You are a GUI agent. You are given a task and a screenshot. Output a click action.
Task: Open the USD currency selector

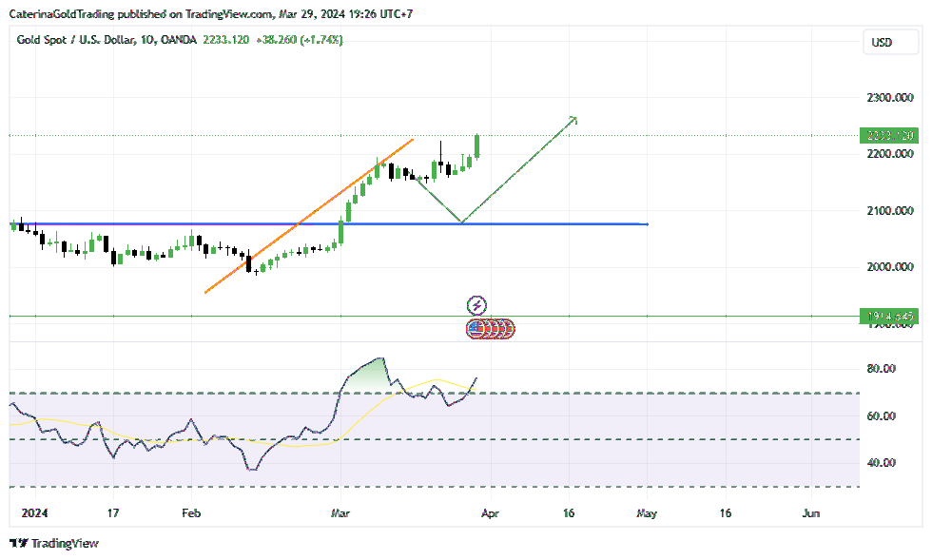point(890,42)
